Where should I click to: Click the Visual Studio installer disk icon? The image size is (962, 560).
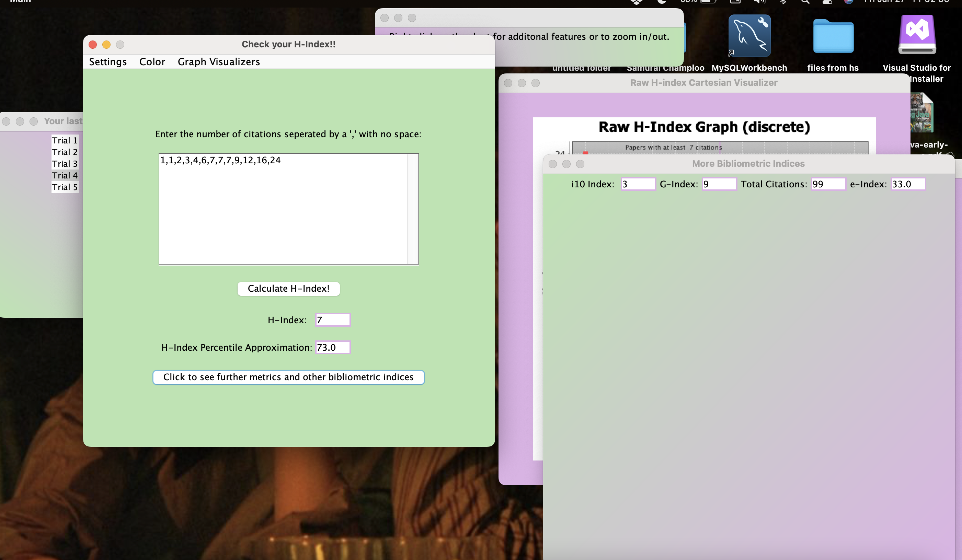pos(917,35)
